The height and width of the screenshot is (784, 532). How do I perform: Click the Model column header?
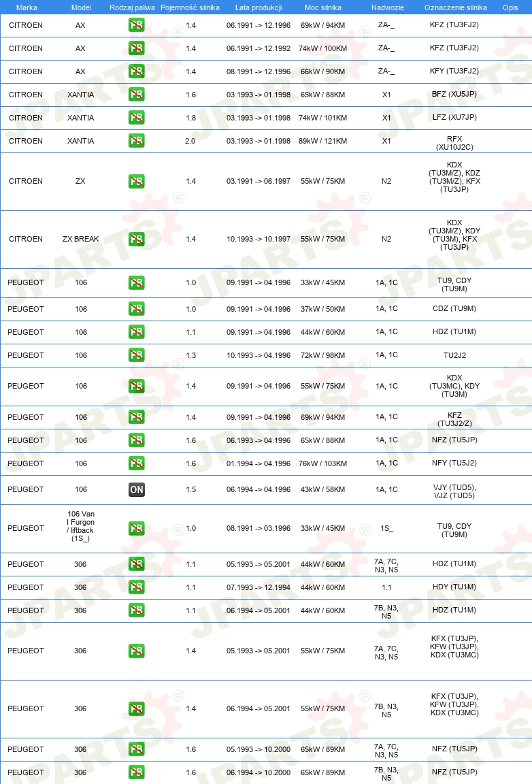point(81,7)
